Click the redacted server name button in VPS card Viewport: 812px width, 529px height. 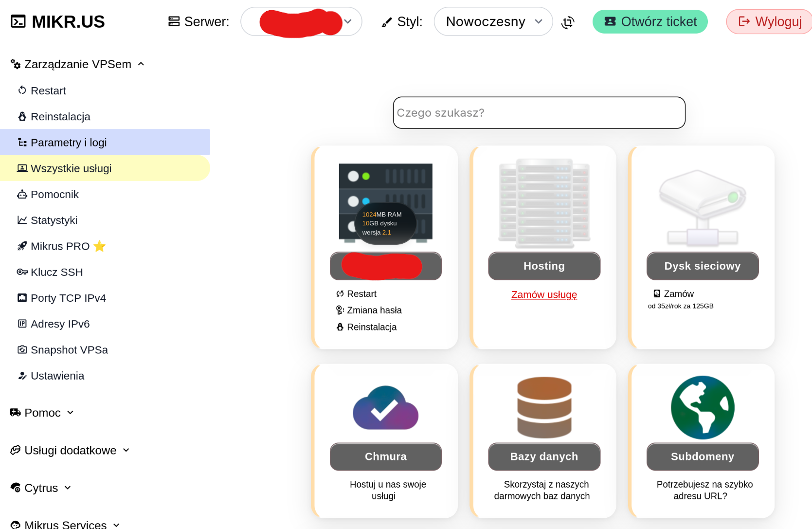385,266
